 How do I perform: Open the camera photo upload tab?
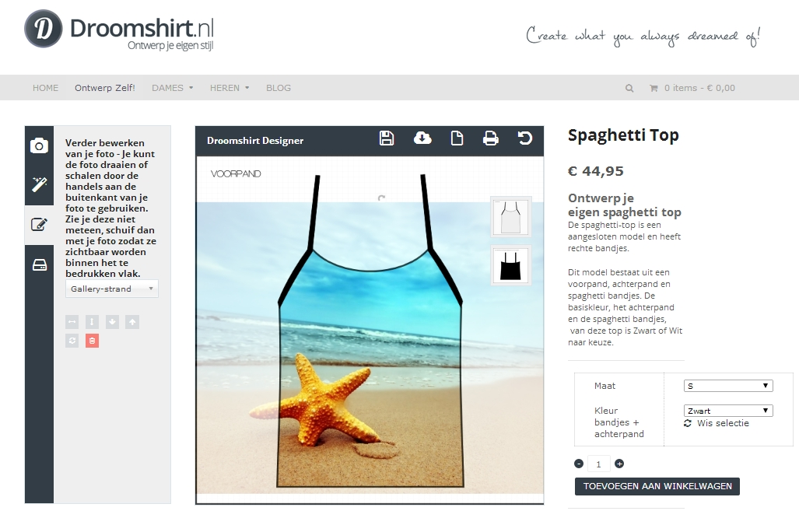39,145
